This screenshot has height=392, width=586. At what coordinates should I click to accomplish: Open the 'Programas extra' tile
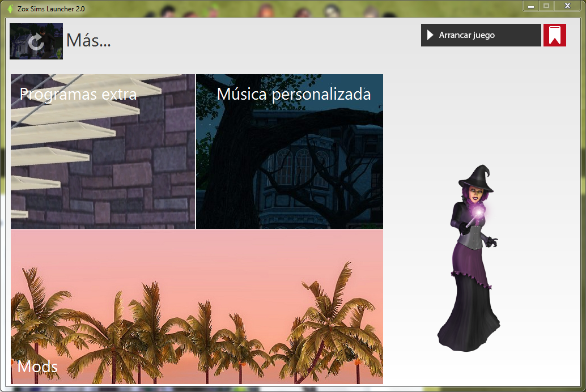point(102,151)
